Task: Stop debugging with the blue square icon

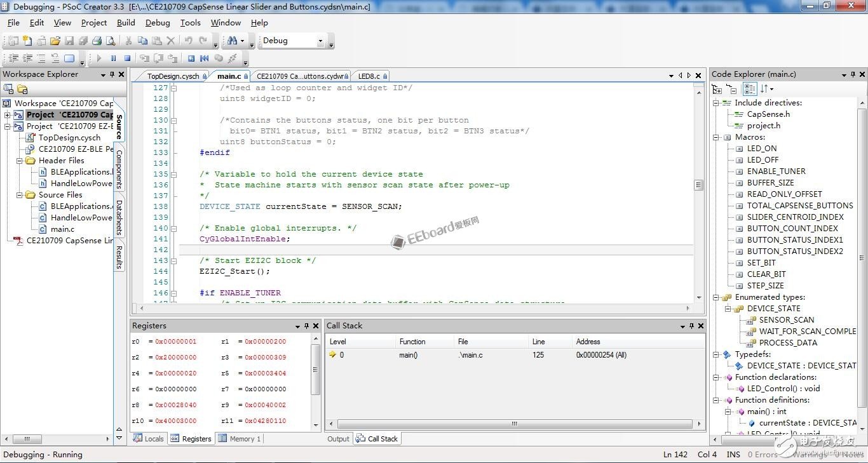Action: tap(127, 58)
